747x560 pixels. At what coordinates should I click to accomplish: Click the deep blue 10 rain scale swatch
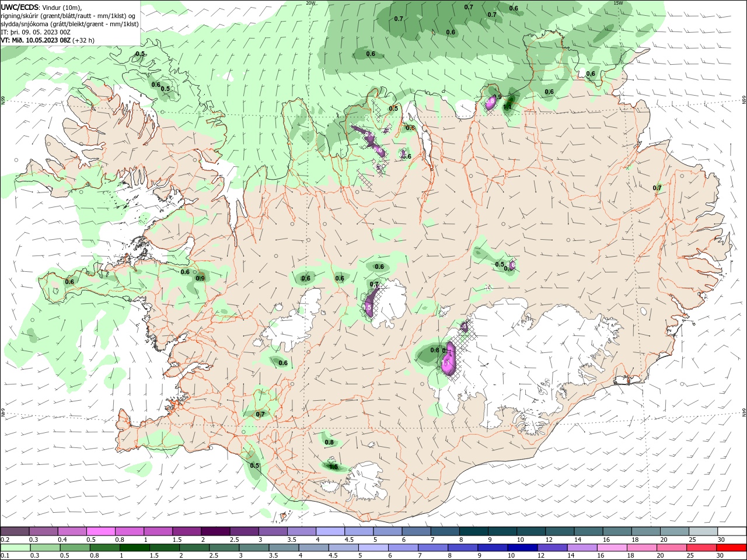(x=523, y=548)
